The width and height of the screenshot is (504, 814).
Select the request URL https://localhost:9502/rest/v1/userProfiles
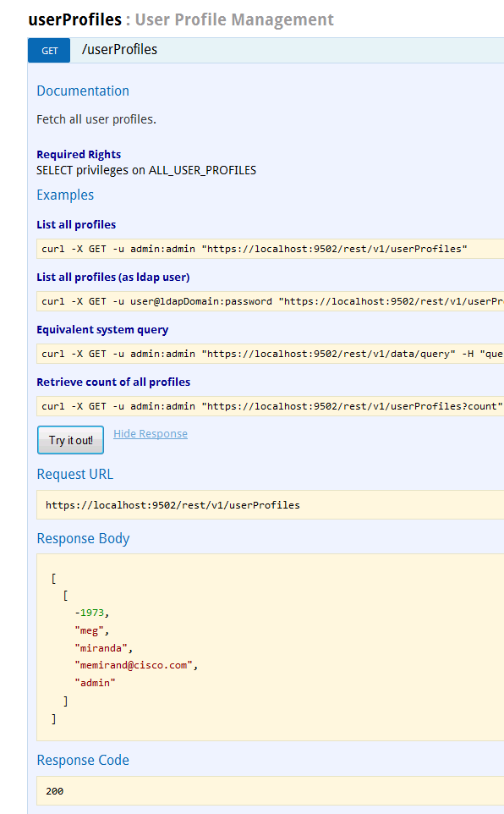[x=173, y=504]
